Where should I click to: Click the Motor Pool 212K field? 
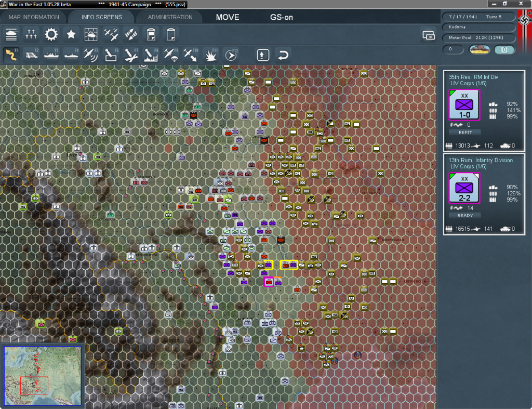[478, 37]
